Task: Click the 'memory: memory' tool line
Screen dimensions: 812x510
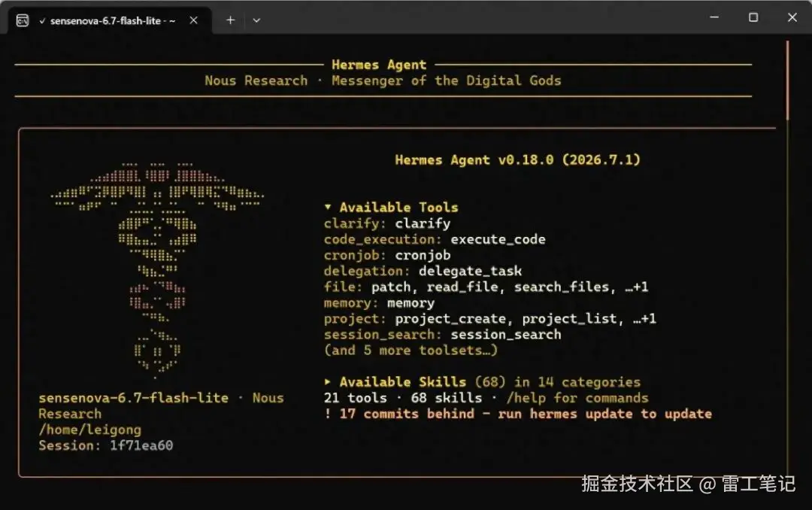Action: [379, 303]
